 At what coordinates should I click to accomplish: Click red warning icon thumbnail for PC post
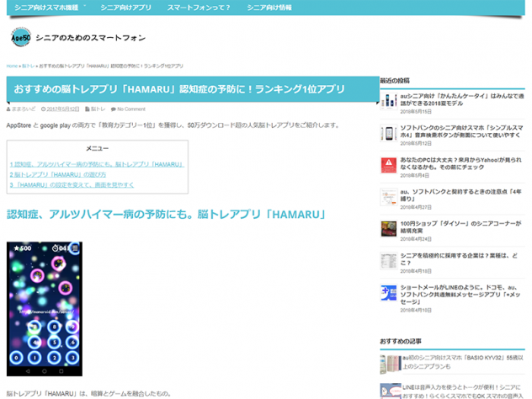point(389,165)
